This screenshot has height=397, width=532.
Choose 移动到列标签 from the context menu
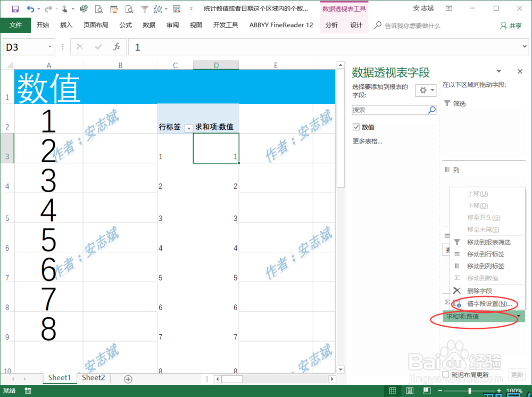pos(487,266)
